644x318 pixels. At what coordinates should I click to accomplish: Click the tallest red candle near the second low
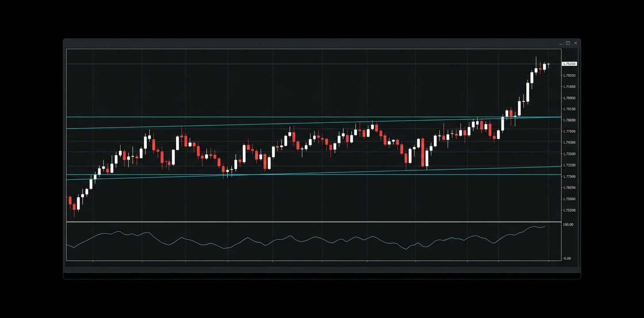[423, 152]
